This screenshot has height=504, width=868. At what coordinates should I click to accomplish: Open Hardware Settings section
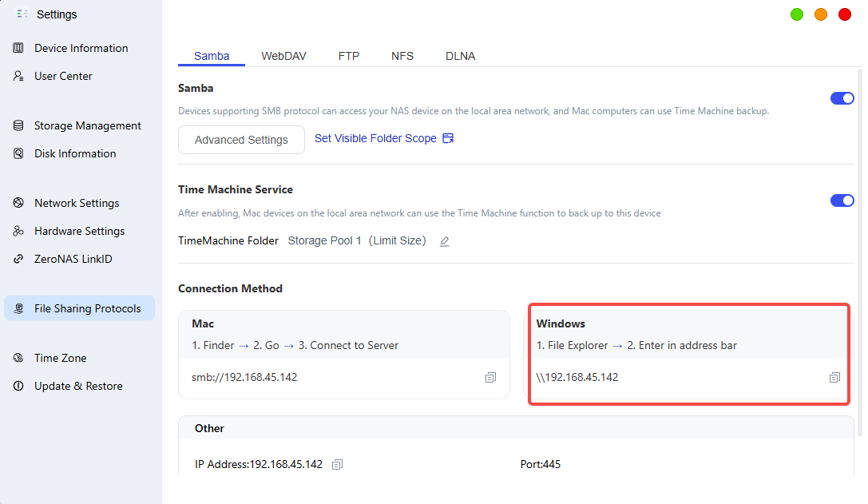click(x=79, y=231)
